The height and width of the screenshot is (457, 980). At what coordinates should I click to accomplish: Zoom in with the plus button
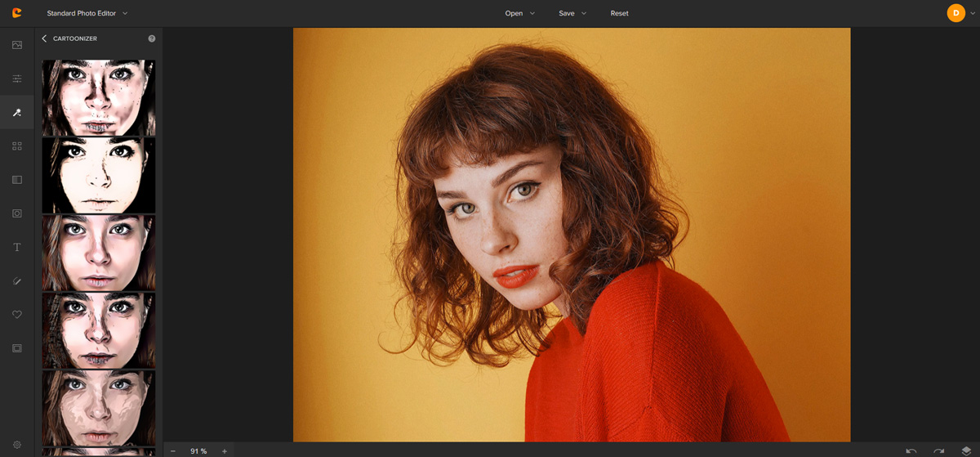[x=225, y=451]
